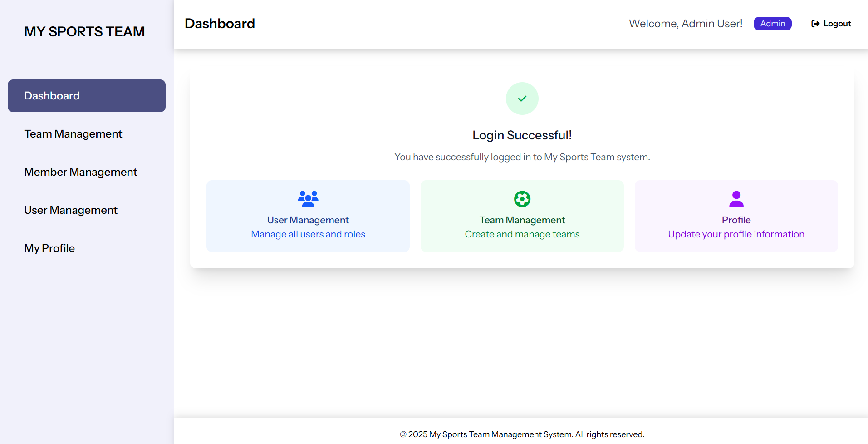Open Team Management from the sidebar

click(73, 133)
